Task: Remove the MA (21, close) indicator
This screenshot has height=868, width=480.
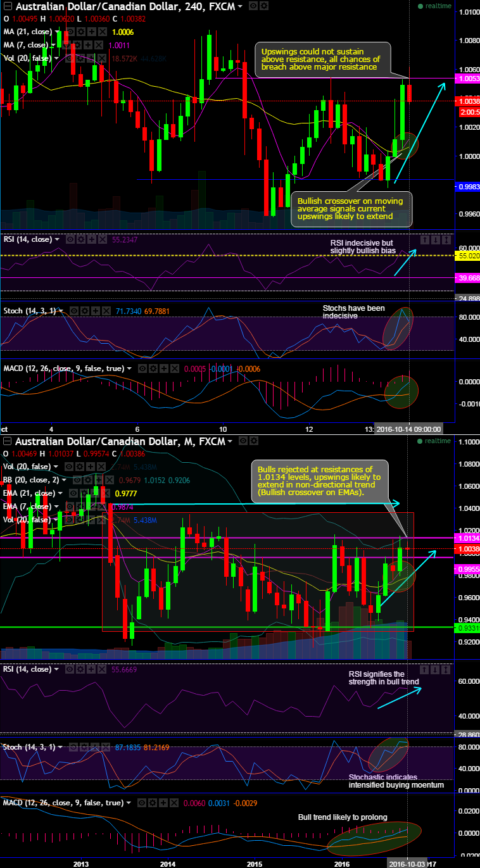Action: [x=102, y=32]
